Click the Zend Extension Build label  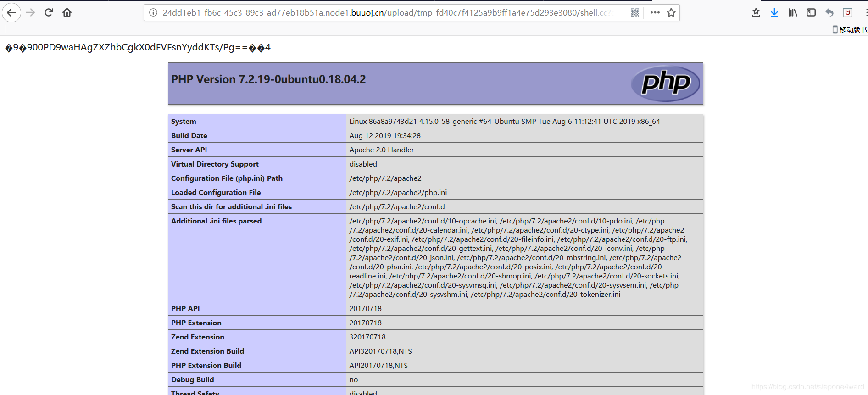click(x=207, y=351)
